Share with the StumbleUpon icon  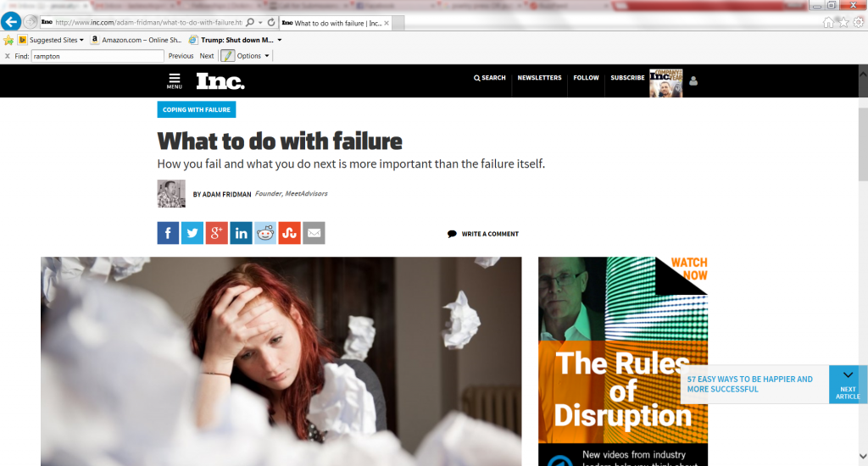point(290,233)
